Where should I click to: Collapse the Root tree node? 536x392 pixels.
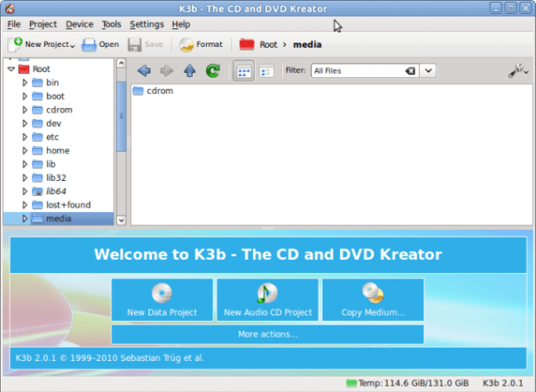[x=11, y=69]
